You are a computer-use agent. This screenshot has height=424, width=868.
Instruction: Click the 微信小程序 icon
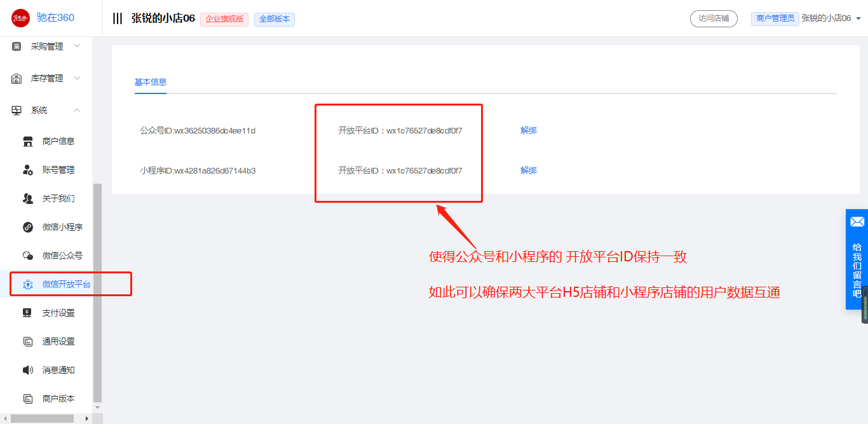click(28, 227)
